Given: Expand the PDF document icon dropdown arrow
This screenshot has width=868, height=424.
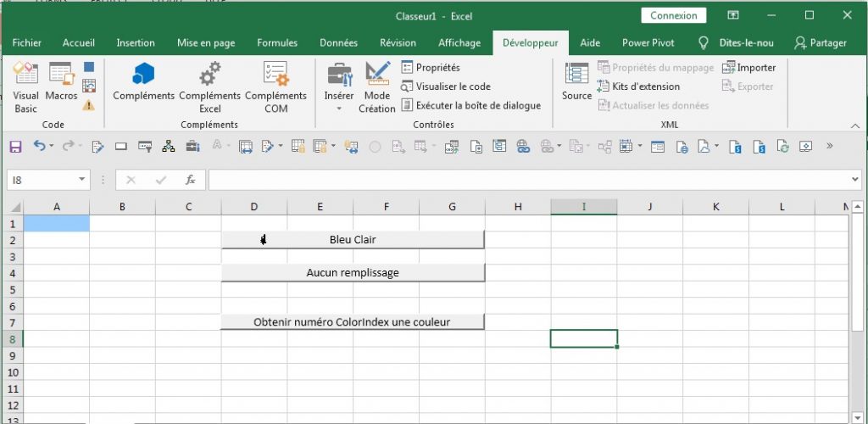Looking at the screenshot, I should coord(717,146).
